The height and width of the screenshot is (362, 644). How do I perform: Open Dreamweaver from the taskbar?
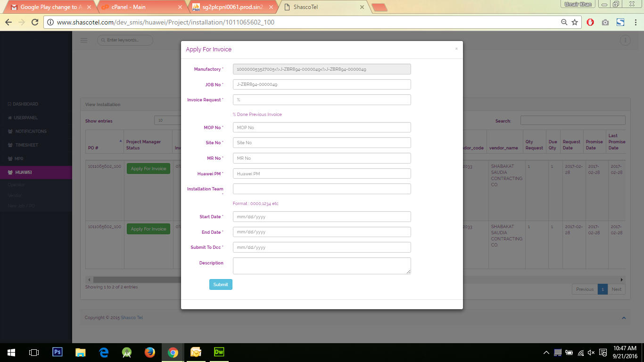(219, 352)
